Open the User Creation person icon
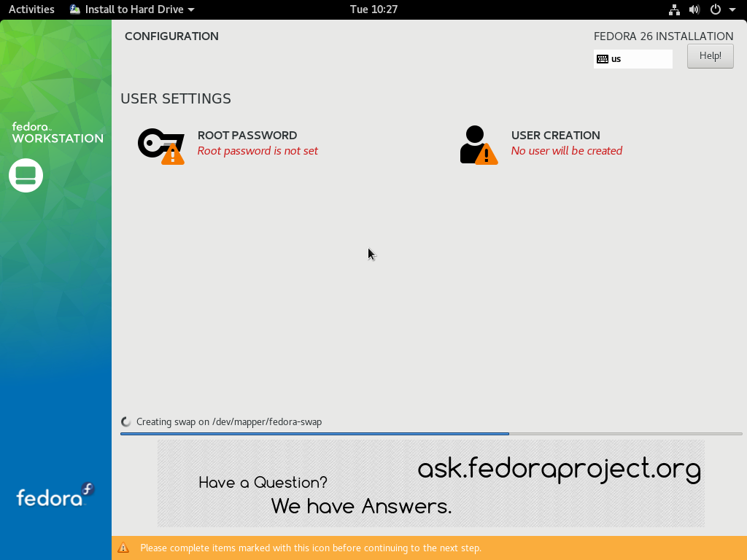The width and height of the screenshot is (747, 560). tap(479, 145)
